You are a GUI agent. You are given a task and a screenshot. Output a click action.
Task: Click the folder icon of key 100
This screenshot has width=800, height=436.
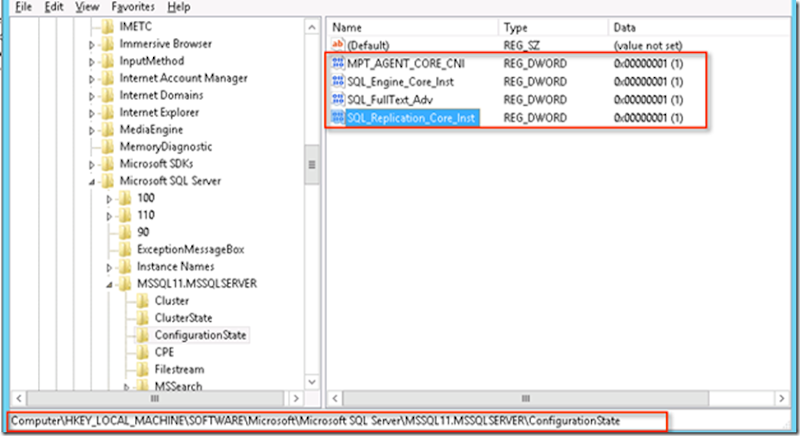[125, 198]
